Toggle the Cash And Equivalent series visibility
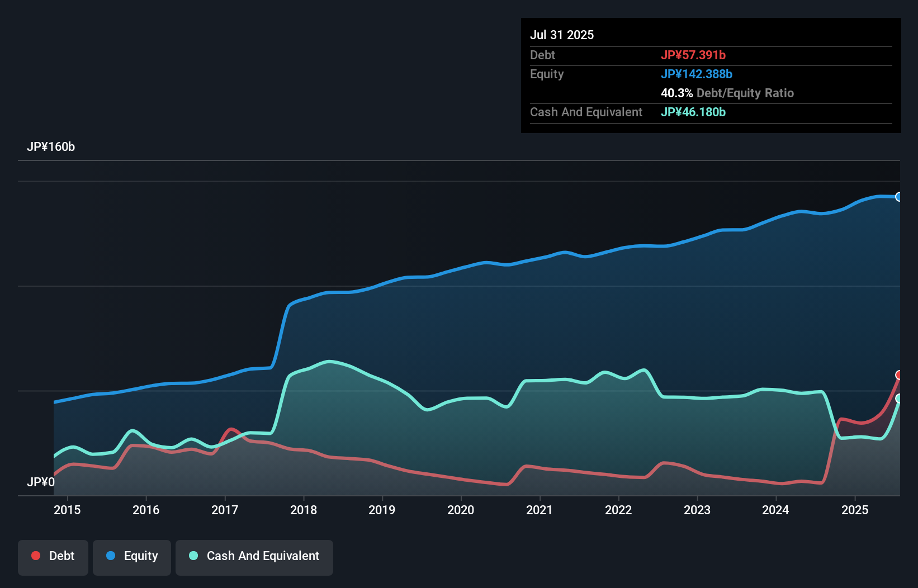 [254, 557]
